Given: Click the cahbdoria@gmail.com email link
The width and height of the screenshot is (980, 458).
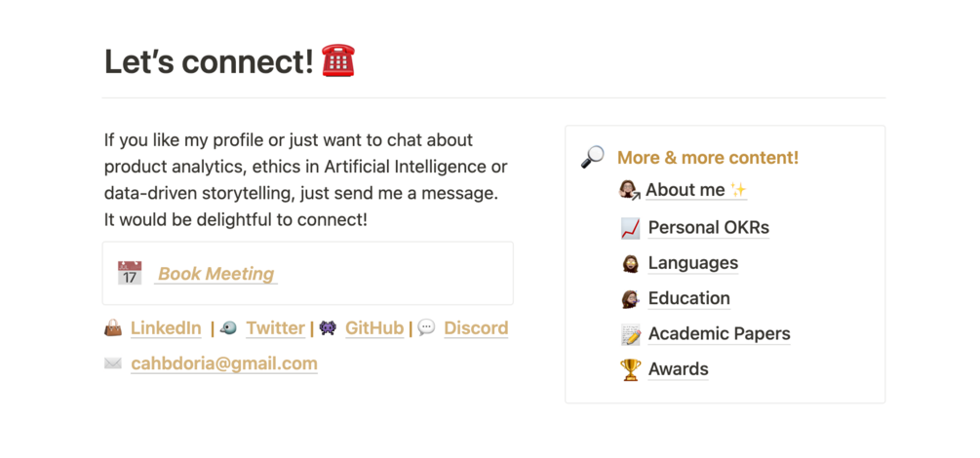Looking at the screenshot, I should pos(224,363).
